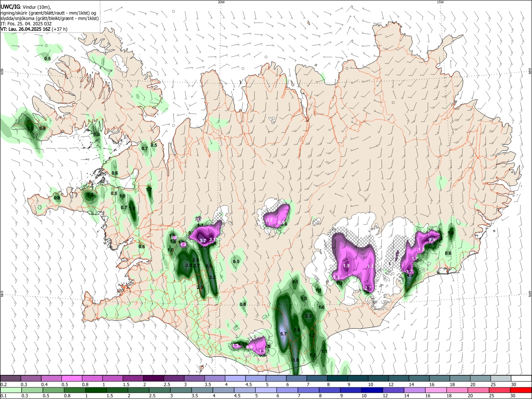Click the pale green lower-legend swatch at 0.1
Viewport: 532px width, 399px height.
(x=10, y=390)
